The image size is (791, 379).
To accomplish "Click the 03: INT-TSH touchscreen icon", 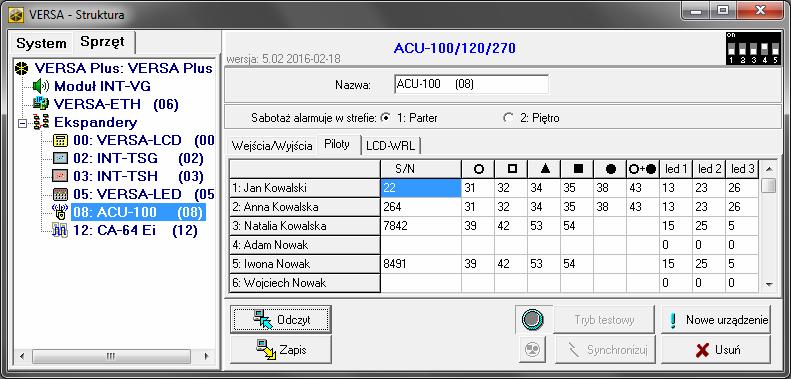I will 61,176.
